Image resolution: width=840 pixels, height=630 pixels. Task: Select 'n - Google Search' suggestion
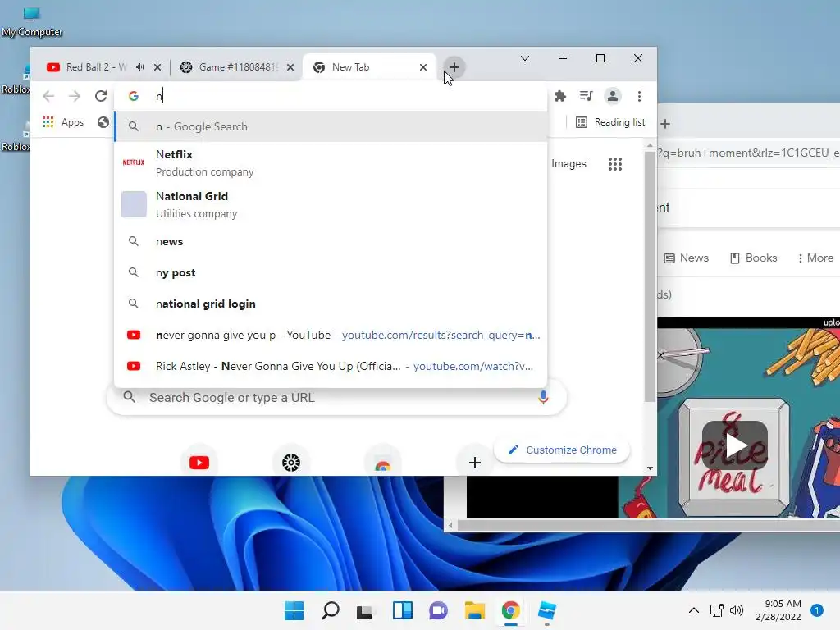[331, 126]
